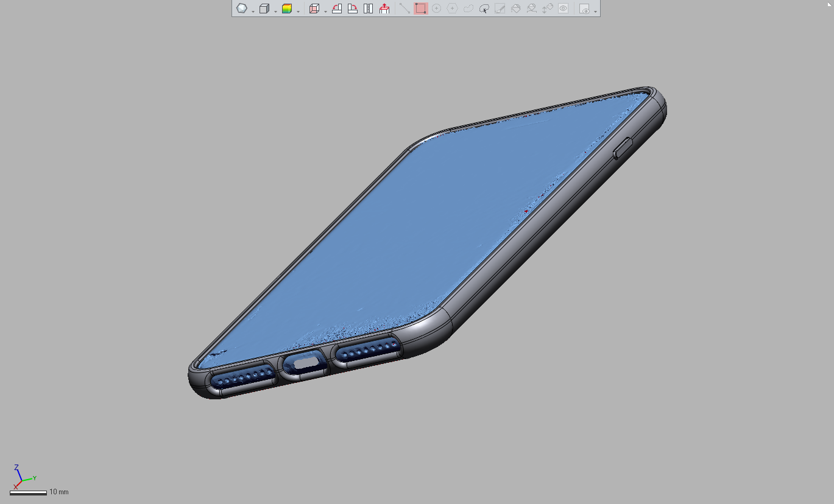Click the box icon with red up arrow
834x504 pixels.
click(384, 9)
